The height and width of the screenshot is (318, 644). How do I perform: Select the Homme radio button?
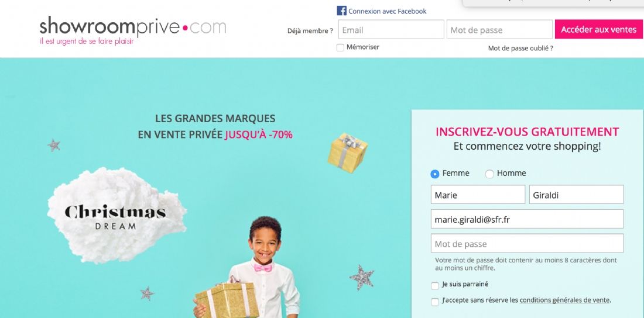click(x=489, y=174)
